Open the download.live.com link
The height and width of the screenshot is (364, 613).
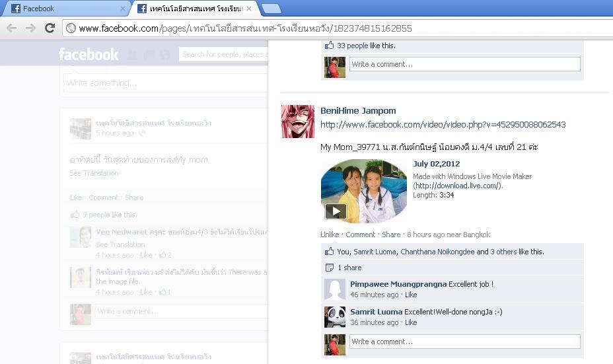click(456, 186)
